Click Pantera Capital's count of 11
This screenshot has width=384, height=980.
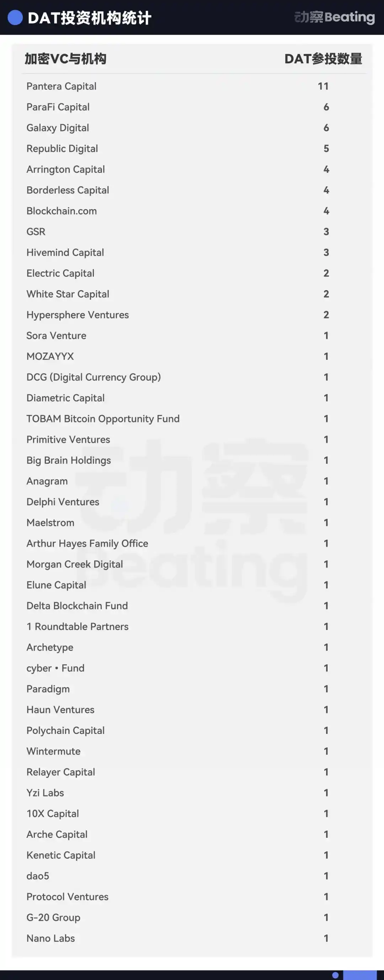[323, 86]
